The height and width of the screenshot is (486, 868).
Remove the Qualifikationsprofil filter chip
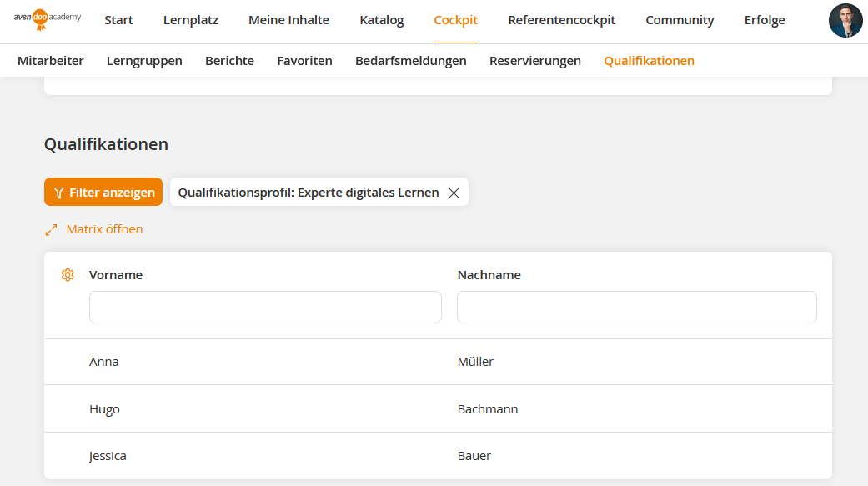pos(454,192)
